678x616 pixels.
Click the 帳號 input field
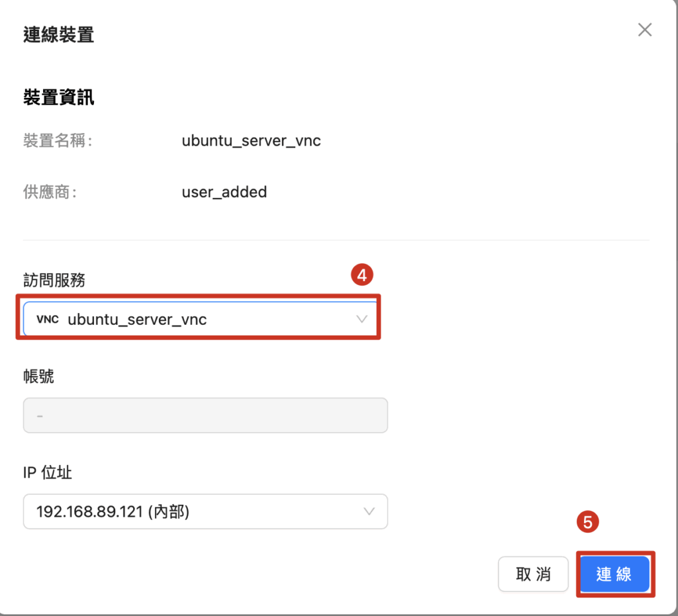pyautogui.click(x=205, y=416)
